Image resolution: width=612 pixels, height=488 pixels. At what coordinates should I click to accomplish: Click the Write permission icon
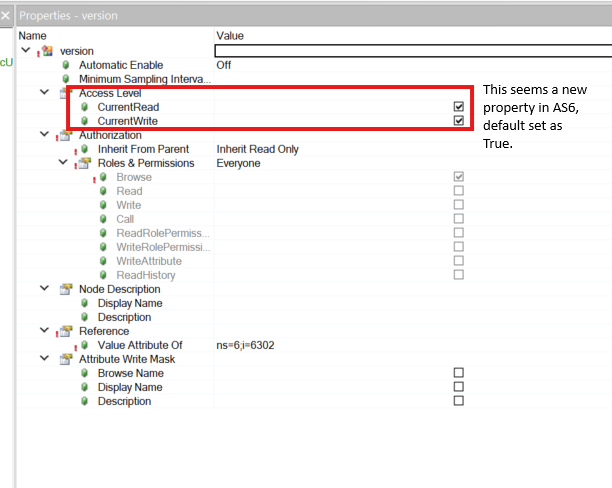[x=103, y=205]
